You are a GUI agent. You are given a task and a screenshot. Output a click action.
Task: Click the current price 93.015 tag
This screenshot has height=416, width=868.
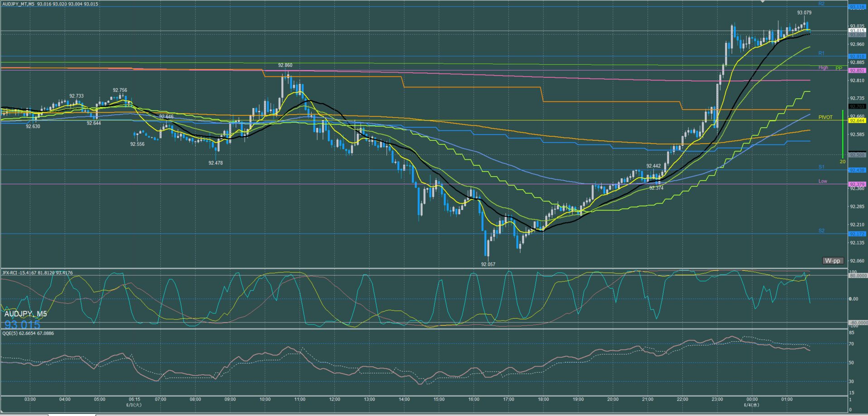coord(857,31)
